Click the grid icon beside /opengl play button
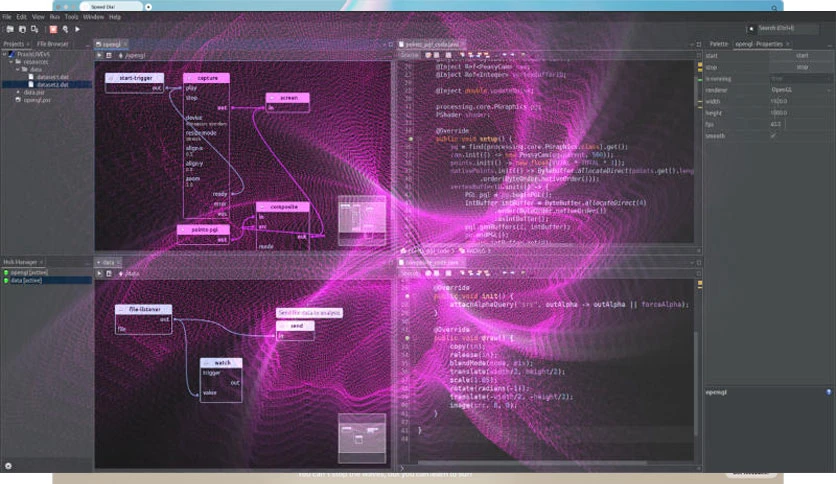 pos(109,55)
